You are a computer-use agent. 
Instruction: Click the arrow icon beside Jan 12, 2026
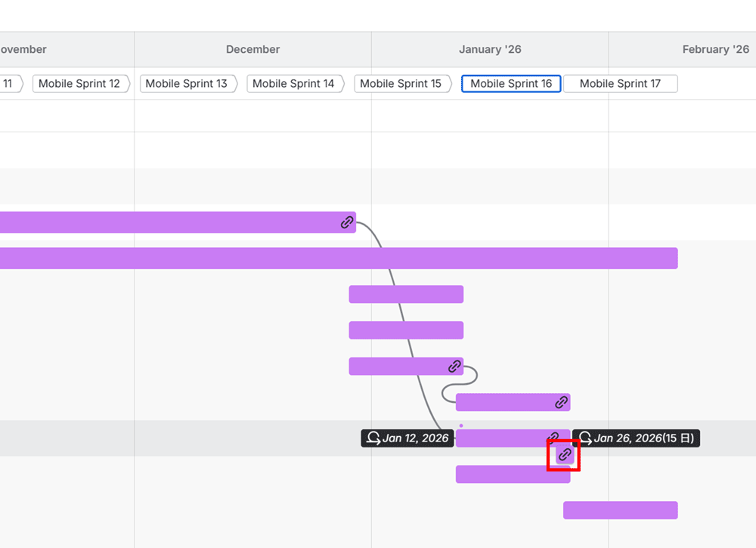pyautogui.click(x=373, y=438)
